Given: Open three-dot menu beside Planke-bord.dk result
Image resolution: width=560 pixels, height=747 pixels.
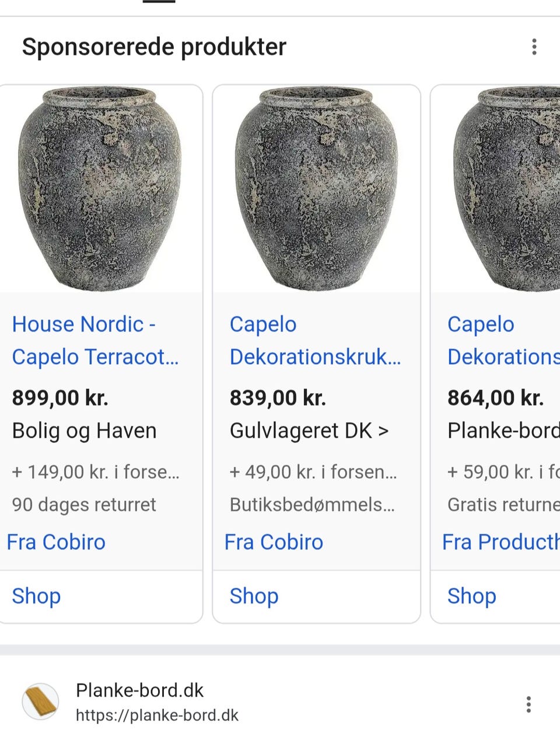Looking at the screenshot, I should 528,704.
